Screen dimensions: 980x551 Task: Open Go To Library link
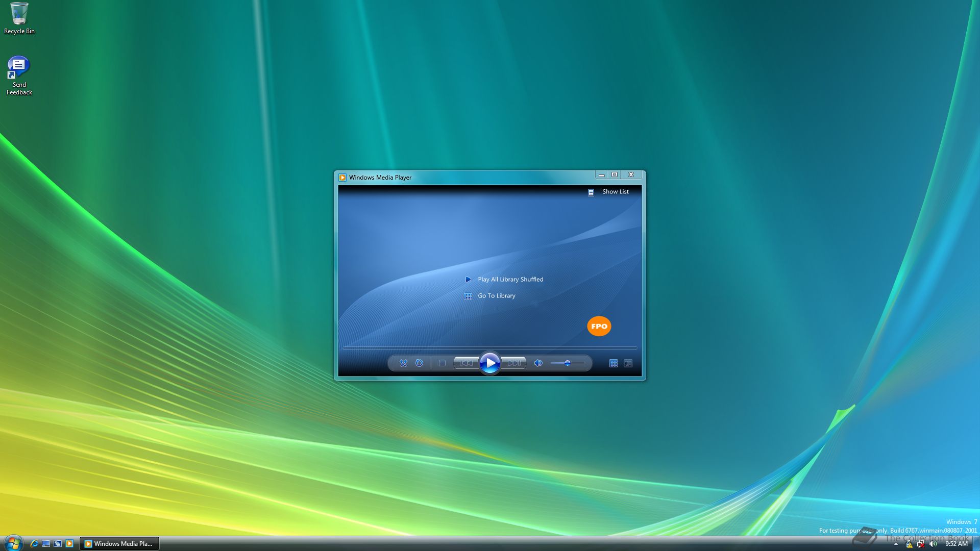[x=497, y=296]
